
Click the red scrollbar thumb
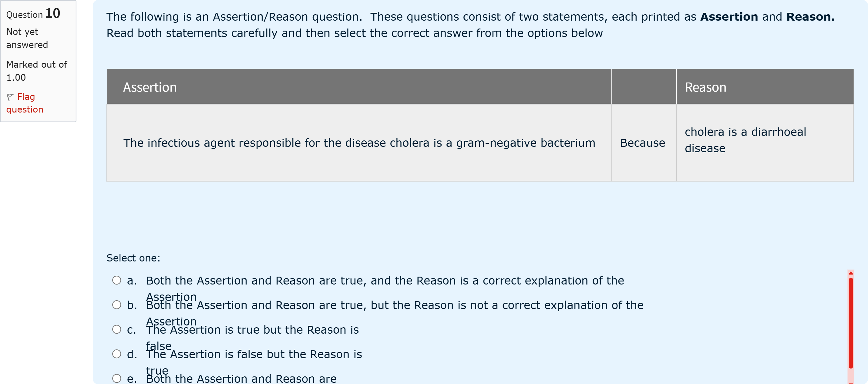click(851, 323)
